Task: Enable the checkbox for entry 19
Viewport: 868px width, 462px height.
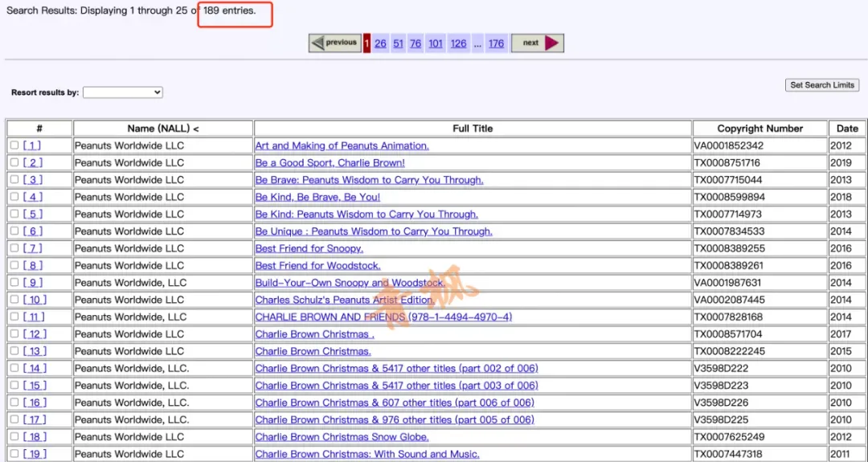Action: (14, 454)
